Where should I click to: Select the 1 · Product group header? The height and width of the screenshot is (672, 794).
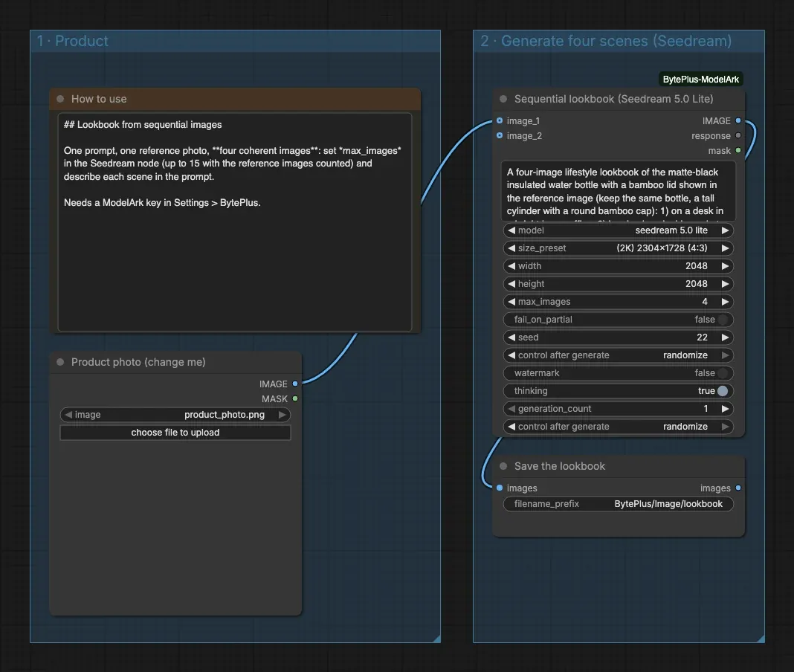pos(235,41)
